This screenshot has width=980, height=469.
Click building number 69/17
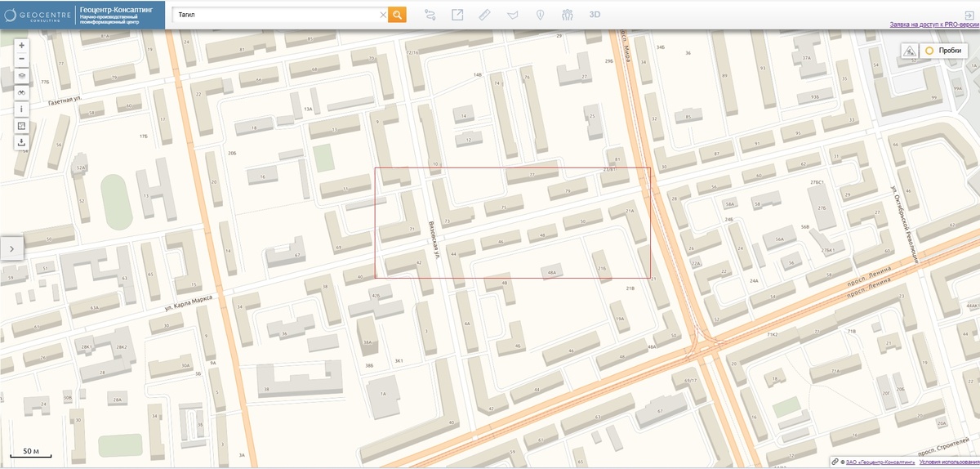point(690,381)
